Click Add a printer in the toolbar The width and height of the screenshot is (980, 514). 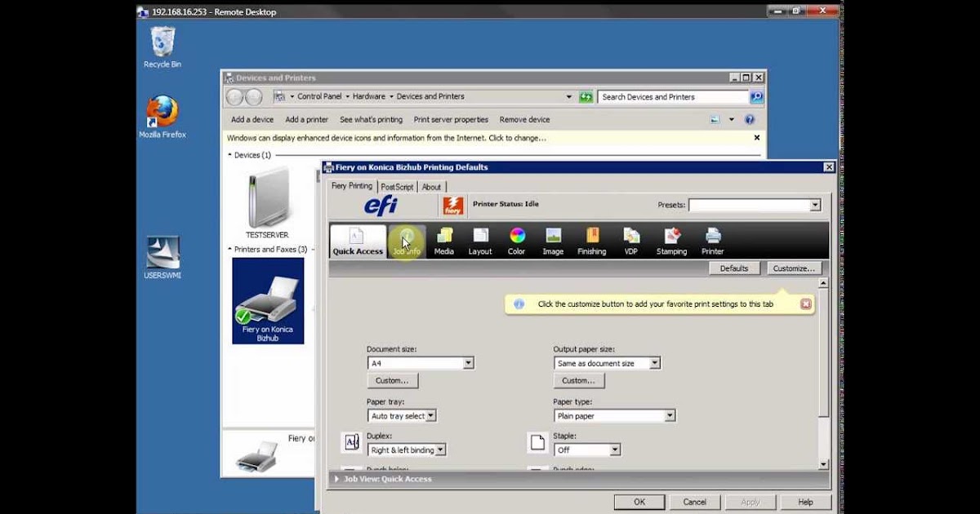coord(307,119)
